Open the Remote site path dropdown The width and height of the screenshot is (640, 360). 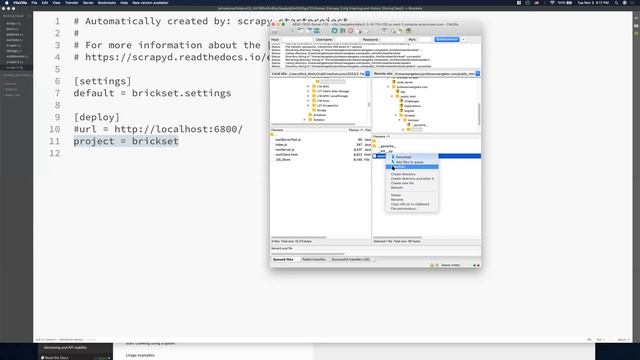478,73
